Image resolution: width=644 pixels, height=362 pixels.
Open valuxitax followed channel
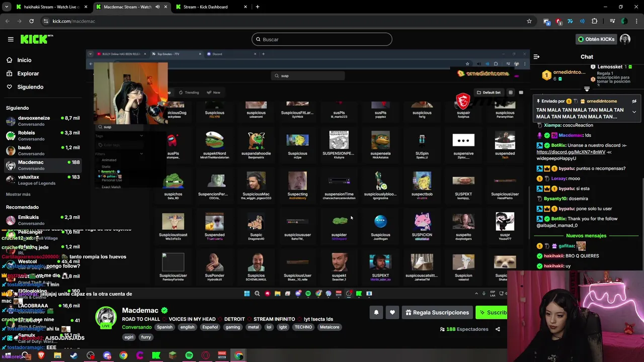pyautogui.click(x=43, y=180)
